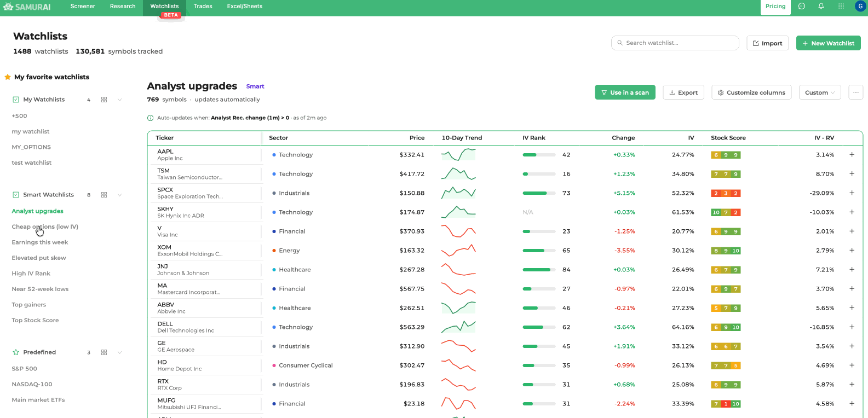This screenshot has width=868, height=418.
Task: Click the star icon beside My favorite watchlists
Action: [x=8, y=77]
